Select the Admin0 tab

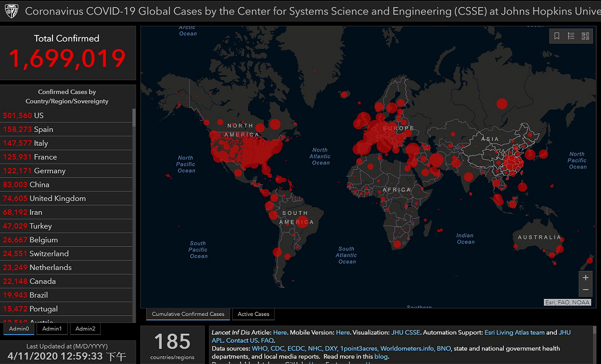point(19,328)
